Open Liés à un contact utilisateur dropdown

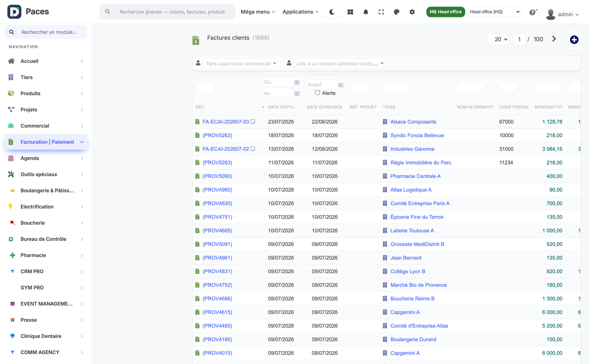[340, 64]
